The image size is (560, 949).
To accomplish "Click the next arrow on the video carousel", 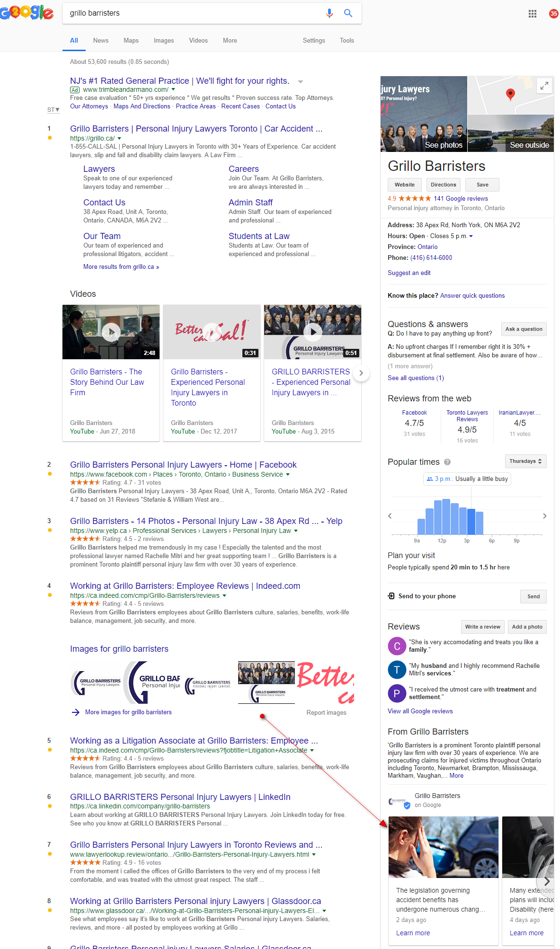I will pyautogui.click(x=361, y=373).
